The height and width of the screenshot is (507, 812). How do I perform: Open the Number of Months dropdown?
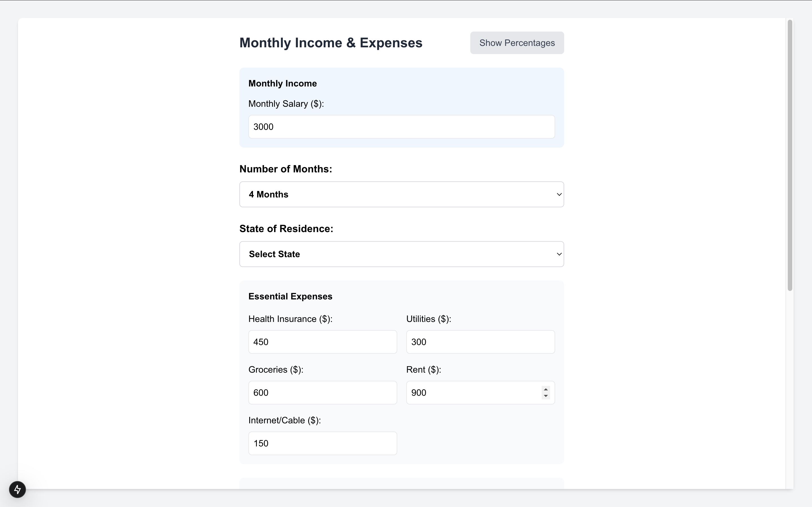(x=401, y=194)
